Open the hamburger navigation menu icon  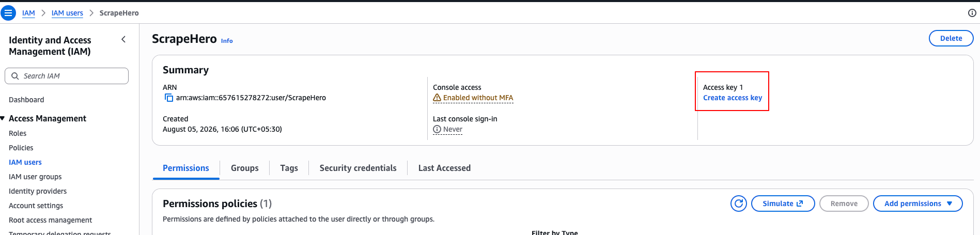click(8, 13)
